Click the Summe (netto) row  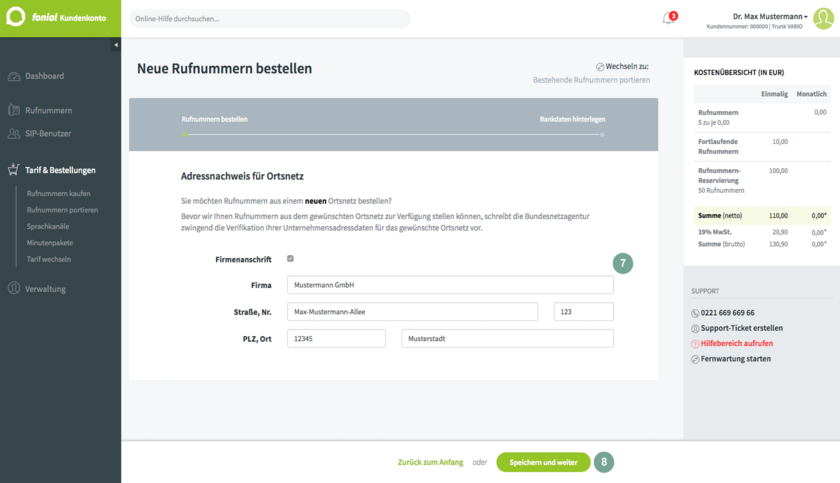(x=762, y=215)
